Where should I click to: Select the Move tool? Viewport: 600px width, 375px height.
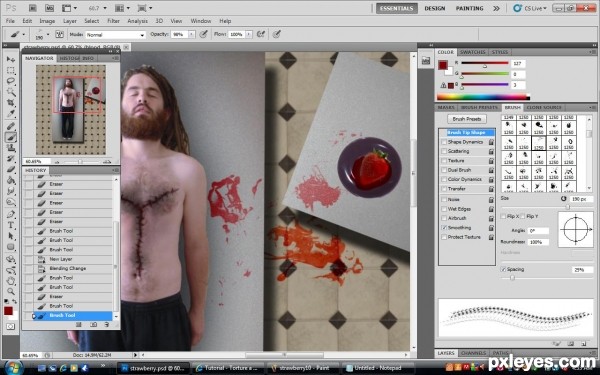click(x=11, y=59)
